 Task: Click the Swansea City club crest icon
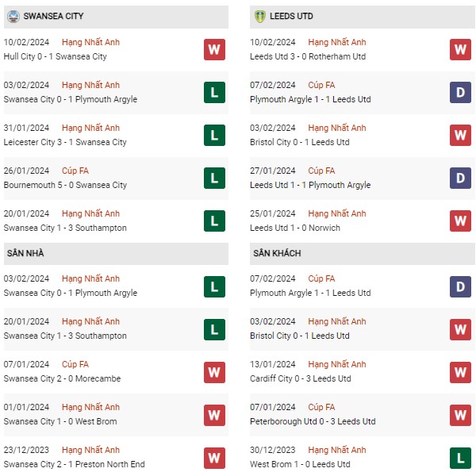(13, 16)
